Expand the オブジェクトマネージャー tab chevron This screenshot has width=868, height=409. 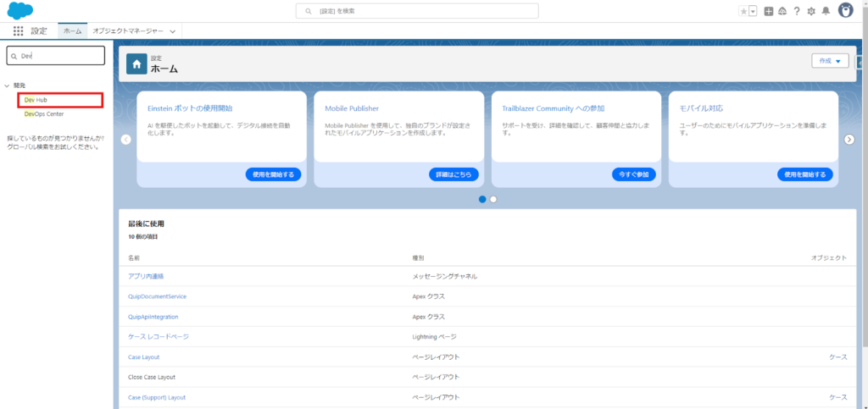pos(173,31)
